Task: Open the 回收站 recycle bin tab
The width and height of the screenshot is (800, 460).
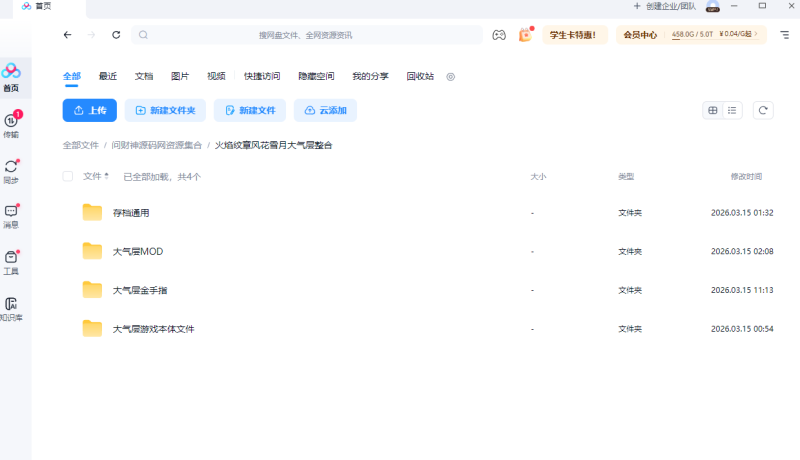Action: (x=420, y=76)
